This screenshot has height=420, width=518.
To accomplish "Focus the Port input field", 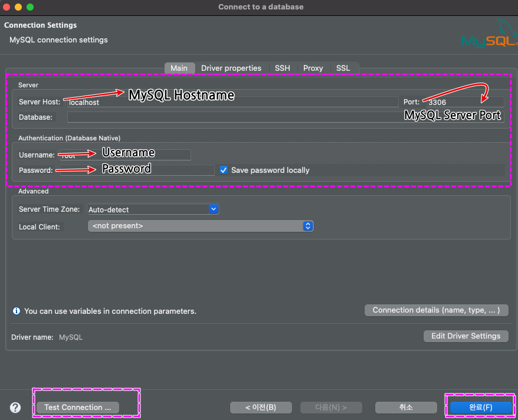I will (x=465, y=102).
